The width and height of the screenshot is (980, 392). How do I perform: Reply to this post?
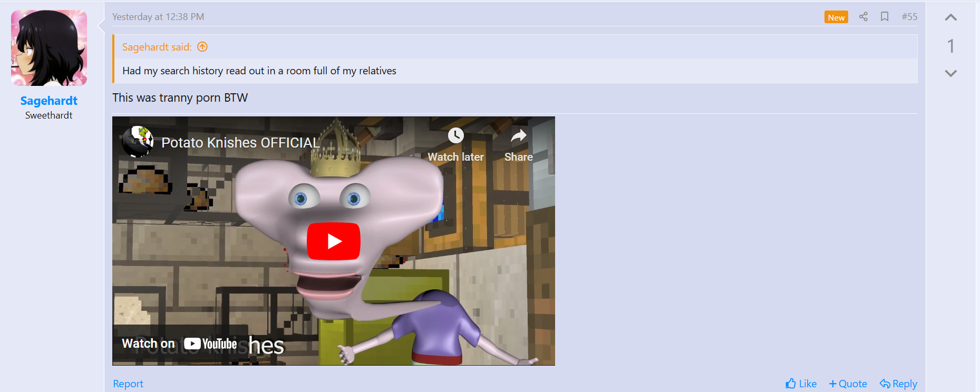(x=898, y=384)
